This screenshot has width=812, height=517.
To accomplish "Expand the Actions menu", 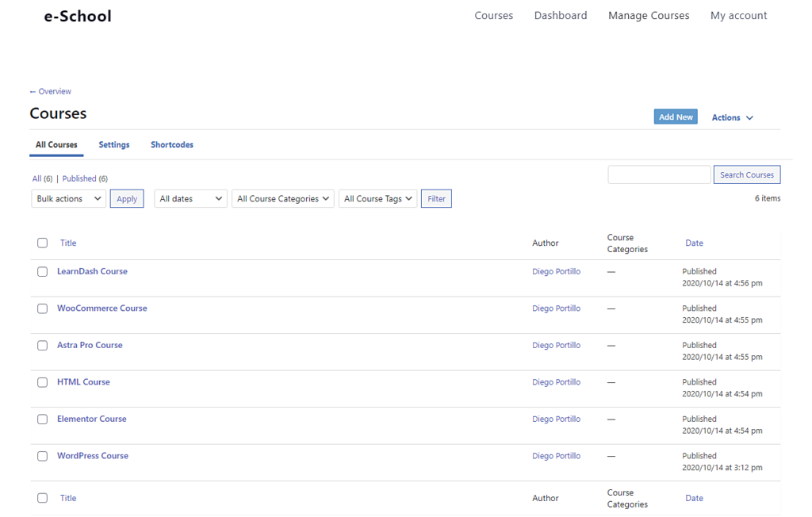I will tap(732, 117).
